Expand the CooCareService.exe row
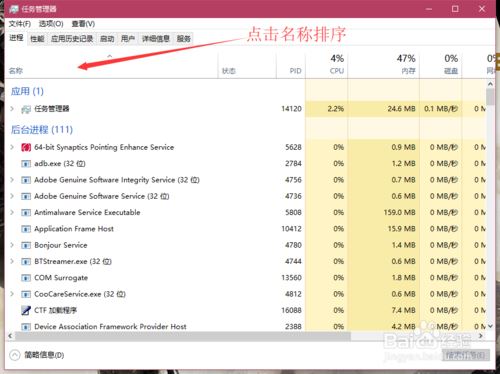 click(x=12, y=294)
